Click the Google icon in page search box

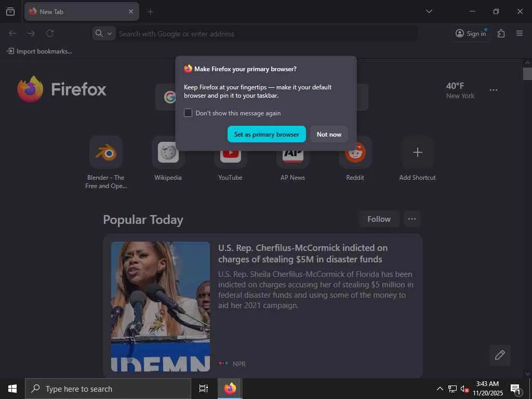point(170,97)
